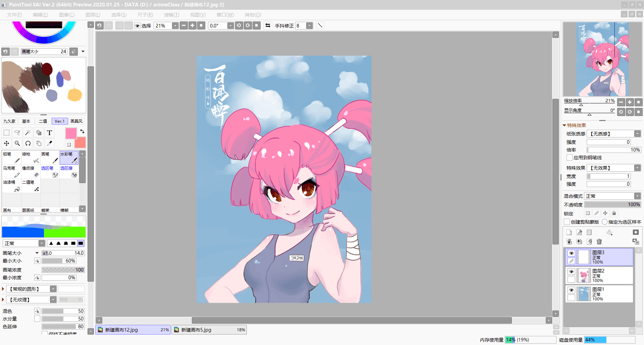The image size is (644, 345).
Task: Select the move tool
Action: pos(6,143)
